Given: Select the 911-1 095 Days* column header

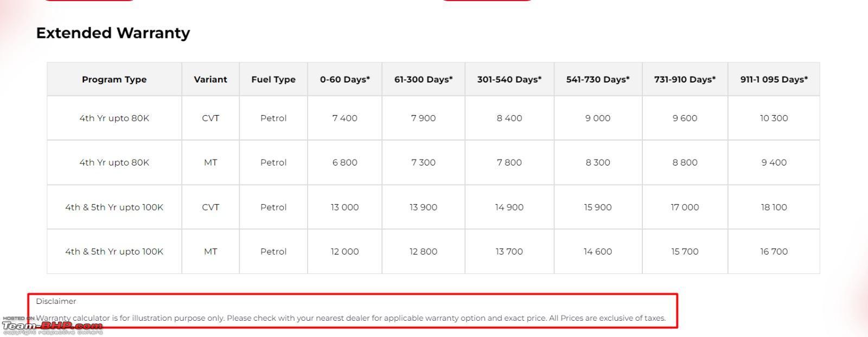Looking at the screenshot, I should tap(774, 79).
